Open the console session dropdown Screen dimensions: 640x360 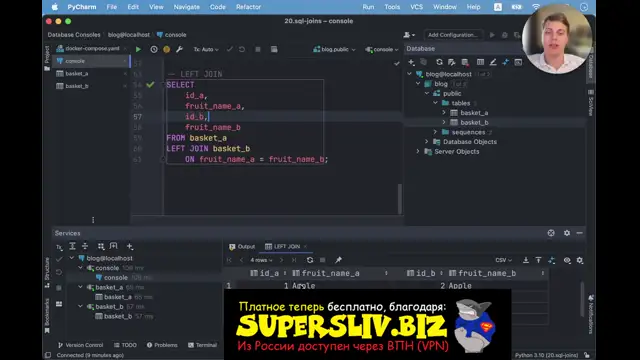(382, 49)
